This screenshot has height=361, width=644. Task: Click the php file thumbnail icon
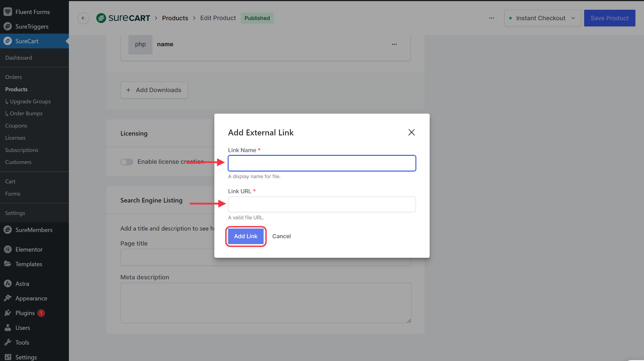[140, 44]
